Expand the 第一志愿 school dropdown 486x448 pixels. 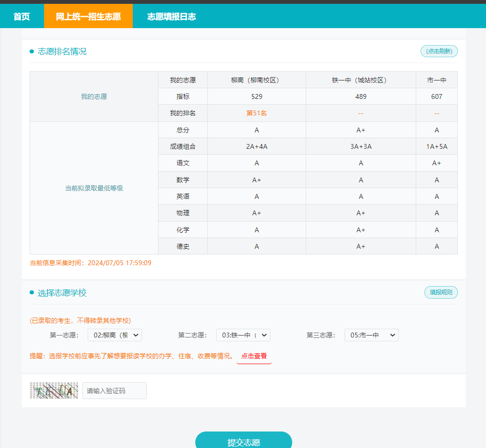115,335
